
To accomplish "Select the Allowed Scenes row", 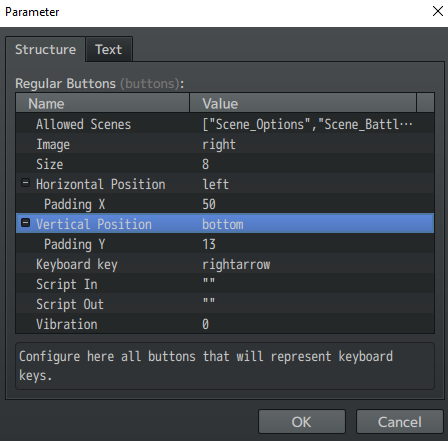I will (225, 124).
